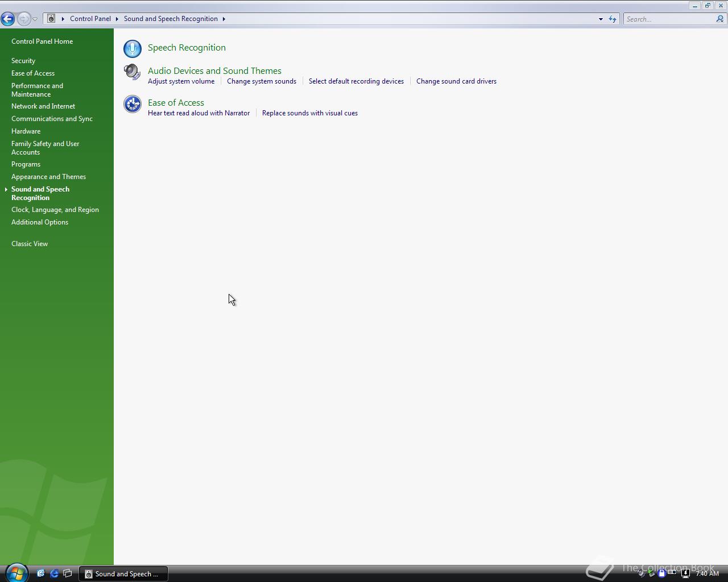
Task: Click the speaker icon in address bar
Action: [x=51, y=19]
